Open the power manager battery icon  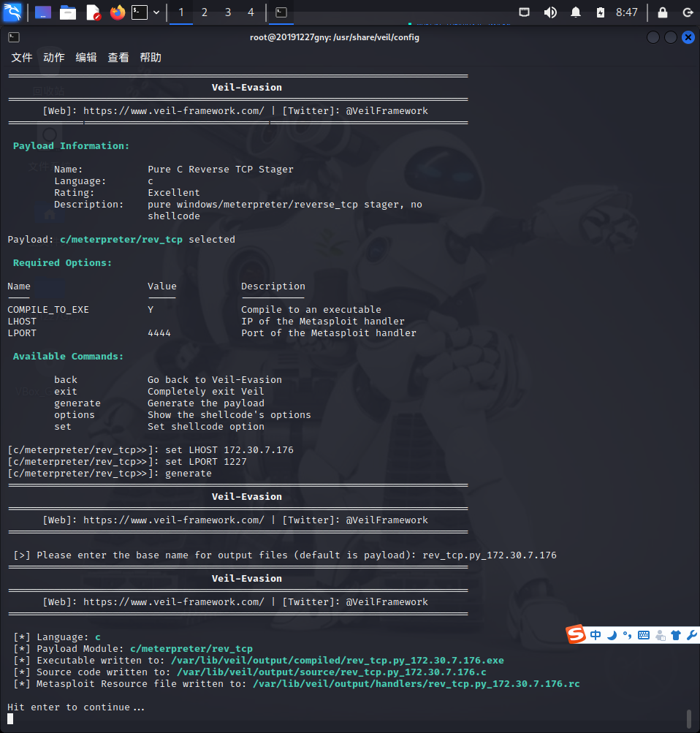pos(601,12)
